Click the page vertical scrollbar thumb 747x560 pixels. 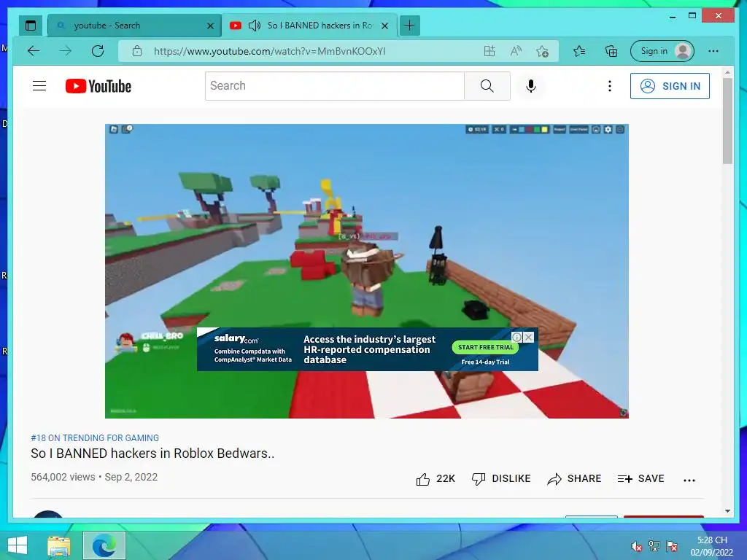(727, 121)
